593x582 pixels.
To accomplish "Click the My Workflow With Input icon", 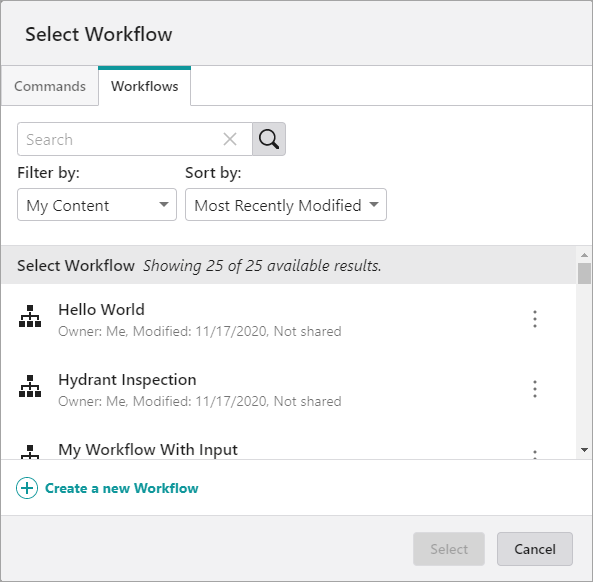I will click(x=30, y=452).
